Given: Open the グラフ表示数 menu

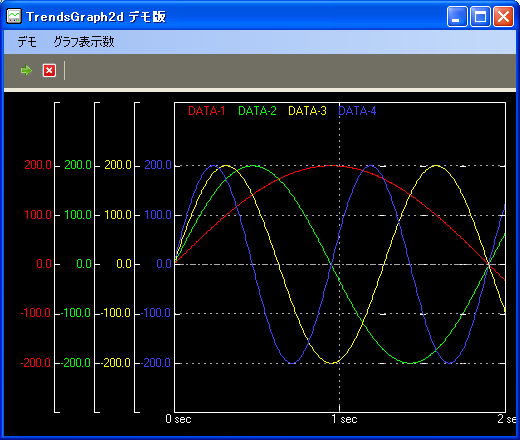Looking at the screenshot, I should 84,42.
